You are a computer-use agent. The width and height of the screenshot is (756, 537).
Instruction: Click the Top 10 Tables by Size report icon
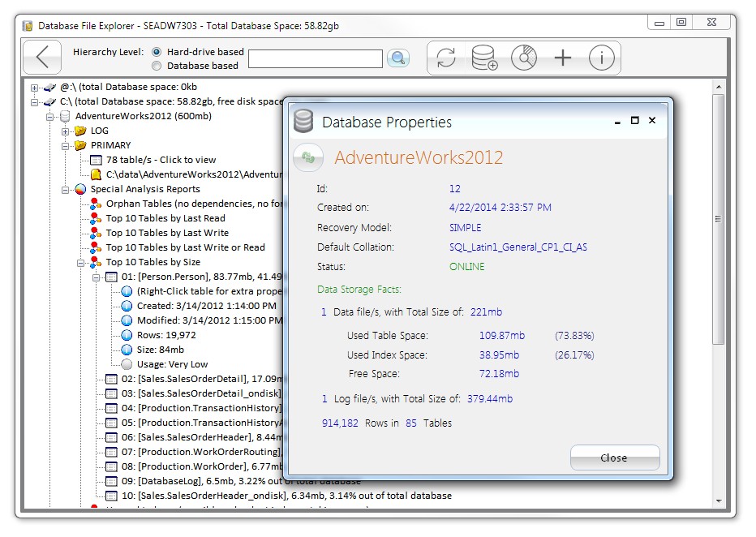click(96, 262)
